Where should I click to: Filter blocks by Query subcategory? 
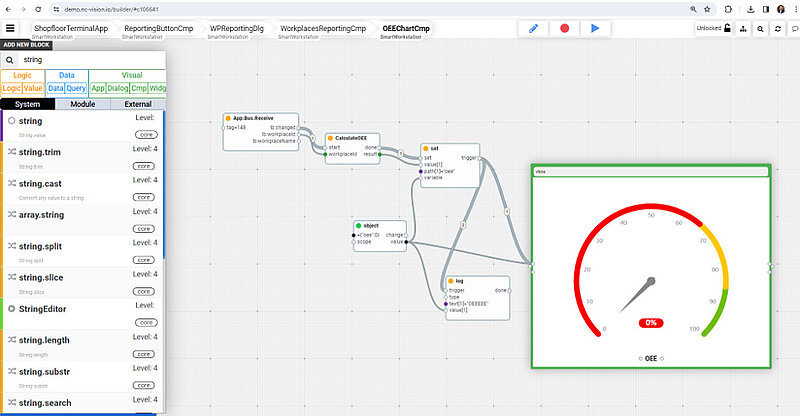click(x=76, y=88)
